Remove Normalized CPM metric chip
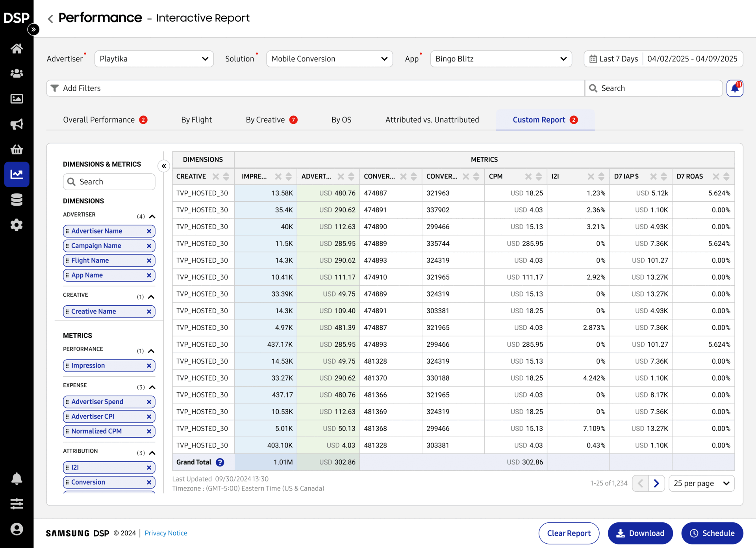 [x=149, y=431]
